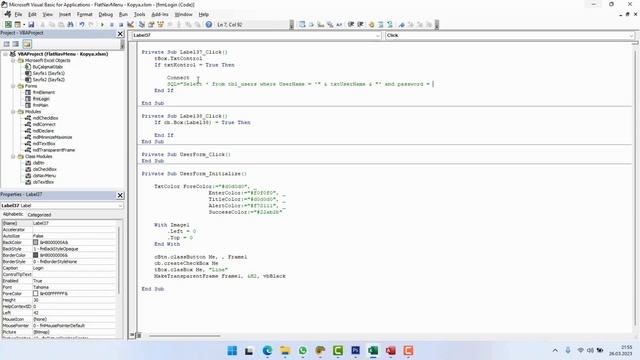Click the View Object icon in Project panel
640x360 pixels.
(16, 44)
